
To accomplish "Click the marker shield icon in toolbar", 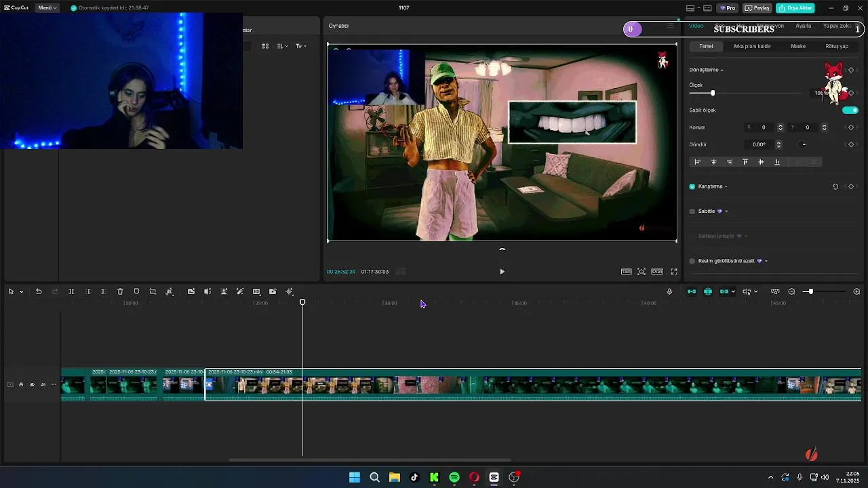I will pos(136,291).
